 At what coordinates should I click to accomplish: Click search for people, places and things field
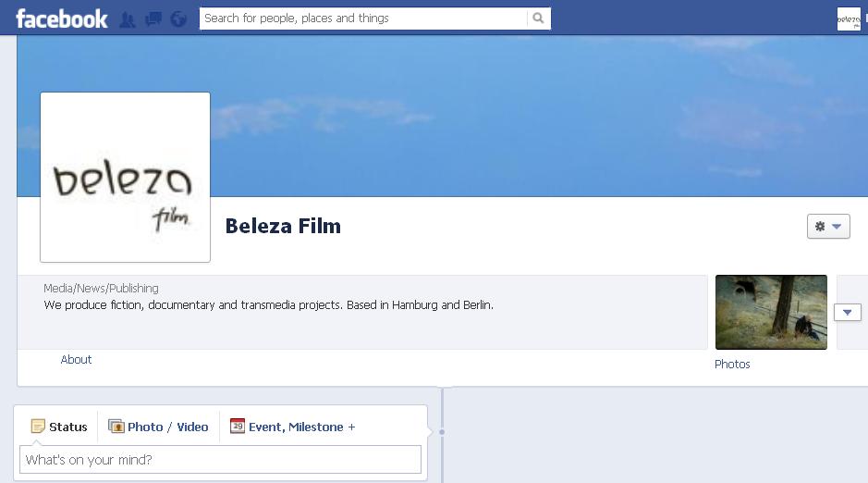pos(363,19)
